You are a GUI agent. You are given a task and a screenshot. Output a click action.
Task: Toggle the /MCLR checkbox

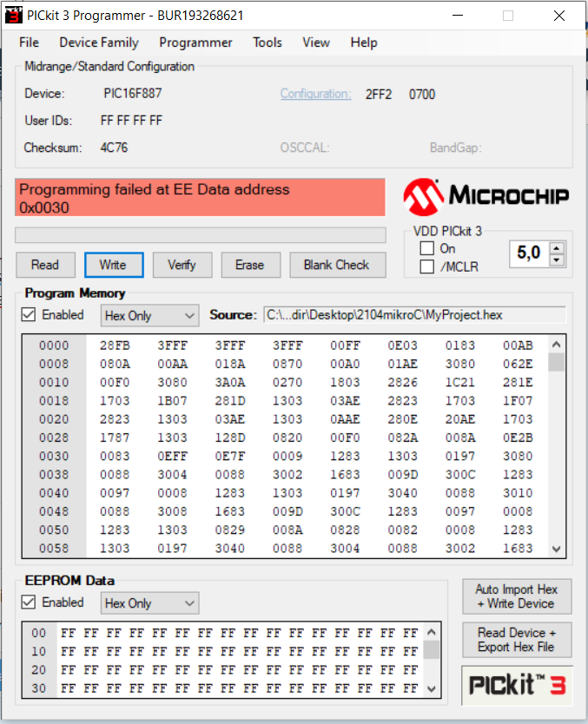[427, 267]
